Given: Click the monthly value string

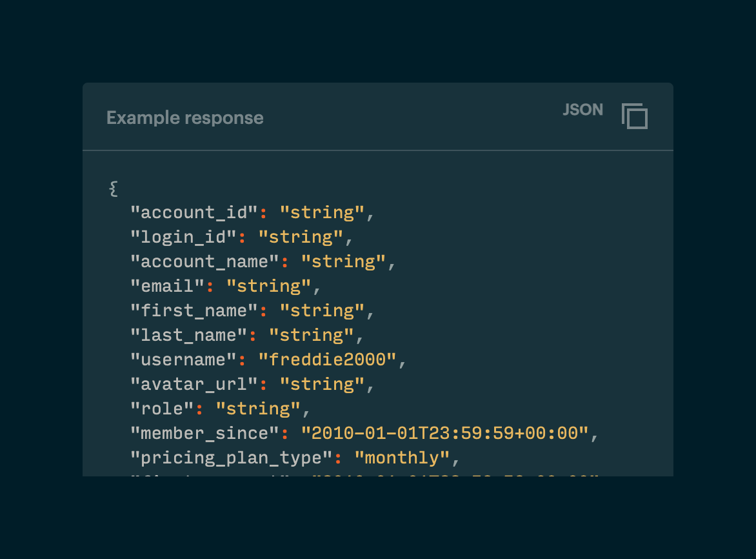Looking at the screenshot, I should point(402,458).
